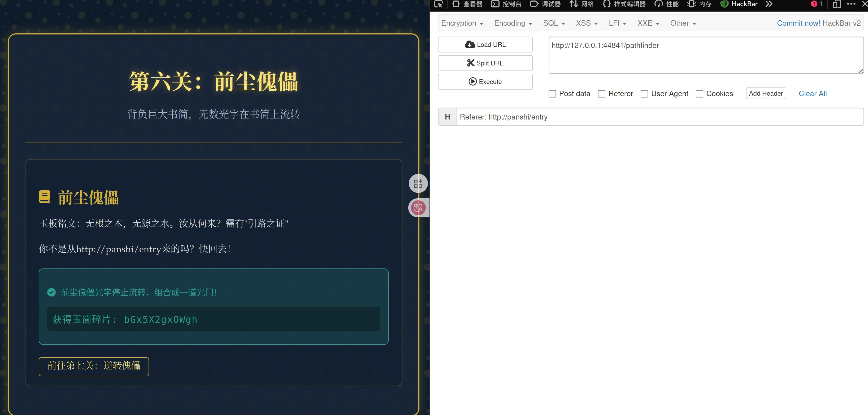Click the H header label icon

pyautogui.click(x=447, y=117)
